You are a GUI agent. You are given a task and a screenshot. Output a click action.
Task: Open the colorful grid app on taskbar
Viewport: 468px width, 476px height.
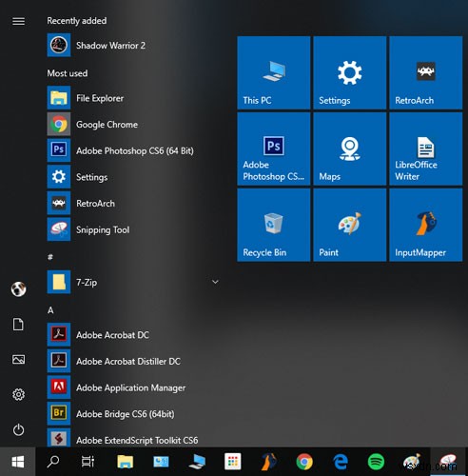233,462
